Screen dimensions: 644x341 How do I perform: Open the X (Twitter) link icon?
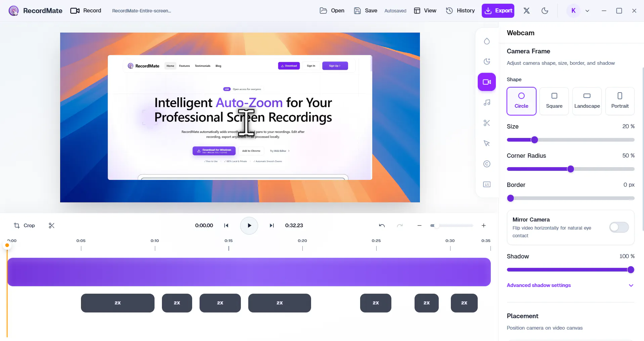click(526, 11)
